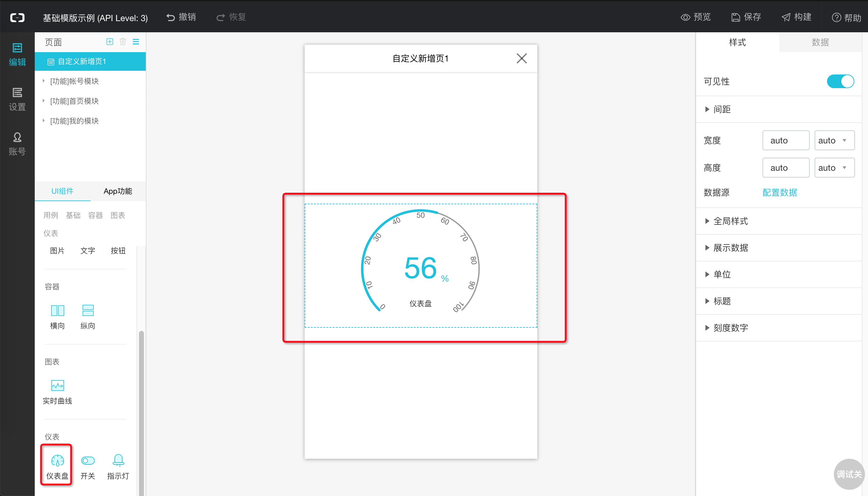Screen dimensions: 868x496
Task: Switch to UI组件 tab
Action: click(x=62, y=191)
